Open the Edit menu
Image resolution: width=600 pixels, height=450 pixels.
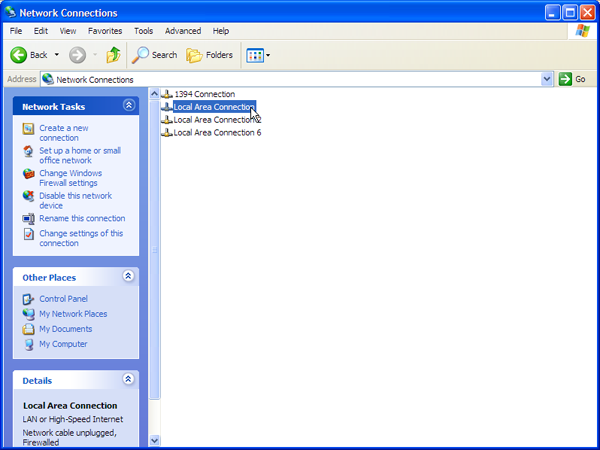click(x=41, y=31)
